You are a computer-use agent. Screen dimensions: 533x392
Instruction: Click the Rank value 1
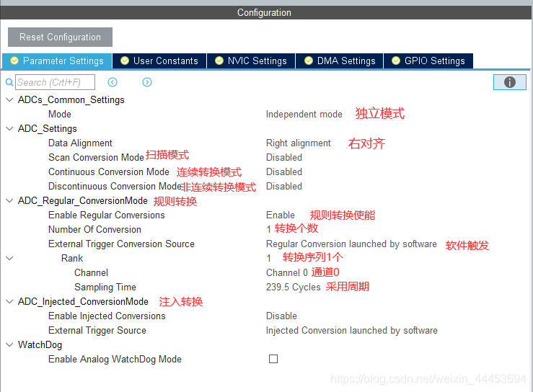268,259
